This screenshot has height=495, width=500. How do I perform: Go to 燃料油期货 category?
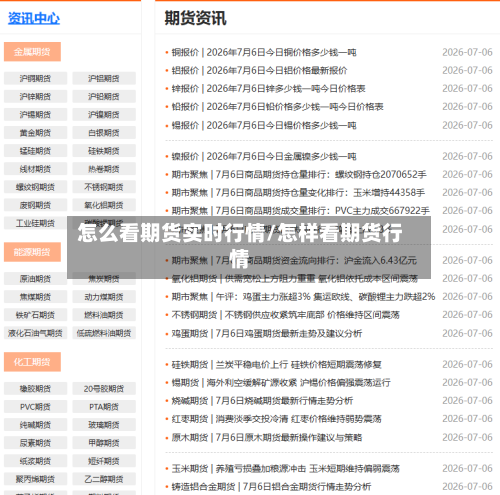pyautogui.click(x=104, y=315)
